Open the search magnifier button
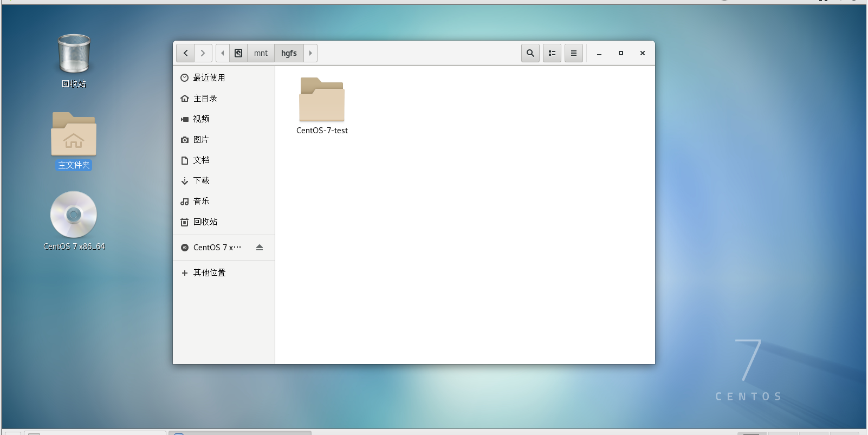Image resolution: width=868 pixels, height=435 pixels. 530,53
